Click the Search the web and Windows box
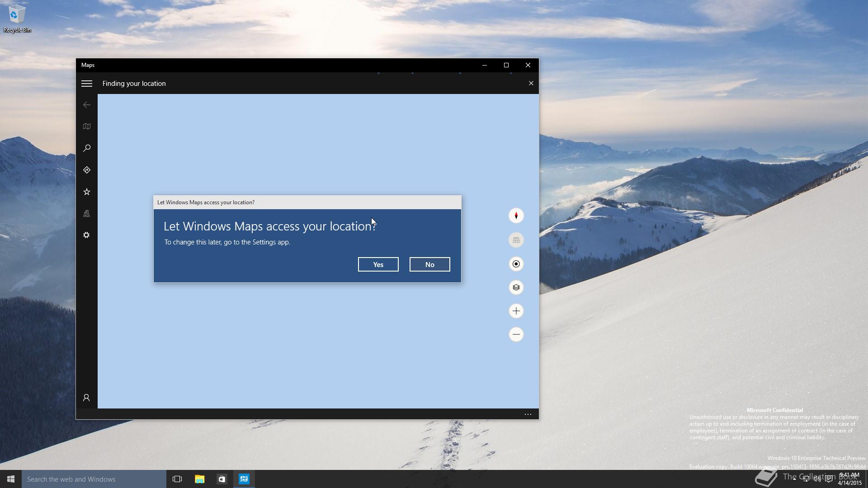The width and height of the screenshot is (868, 488). click(x=94, y=479)
